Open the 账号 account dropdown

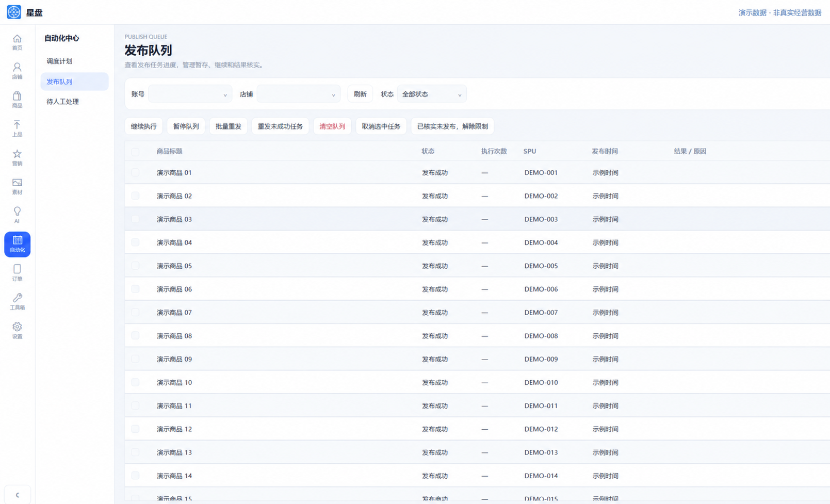[190, 94]
